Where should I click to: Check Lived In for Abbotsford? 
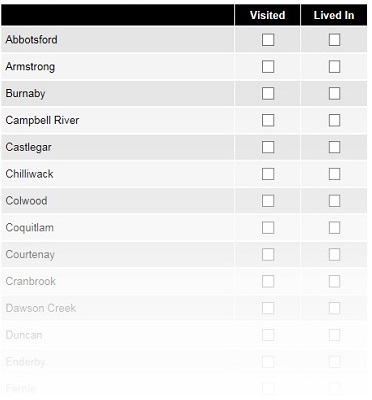334,40
